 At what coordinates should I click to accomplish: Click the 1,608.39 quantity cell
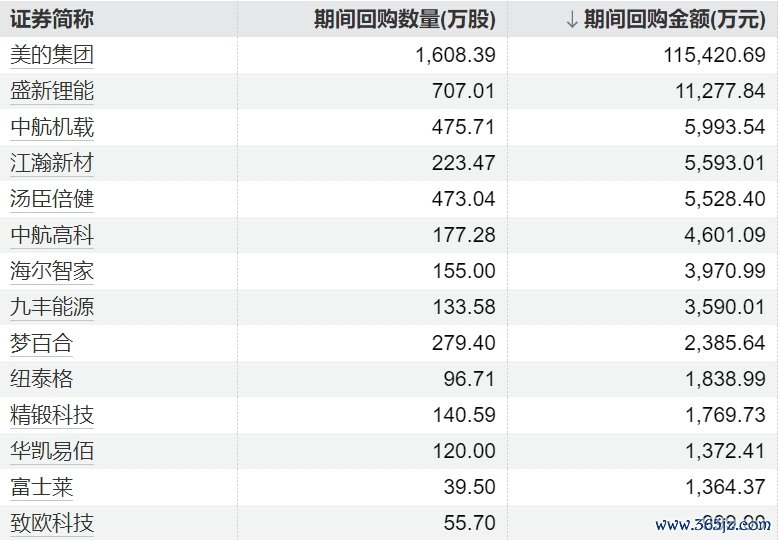click(455, 55)
